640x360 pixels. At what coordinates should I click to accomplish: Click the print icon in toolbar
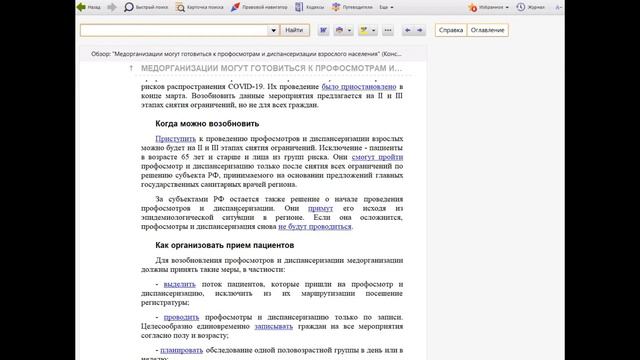[339, 30]
